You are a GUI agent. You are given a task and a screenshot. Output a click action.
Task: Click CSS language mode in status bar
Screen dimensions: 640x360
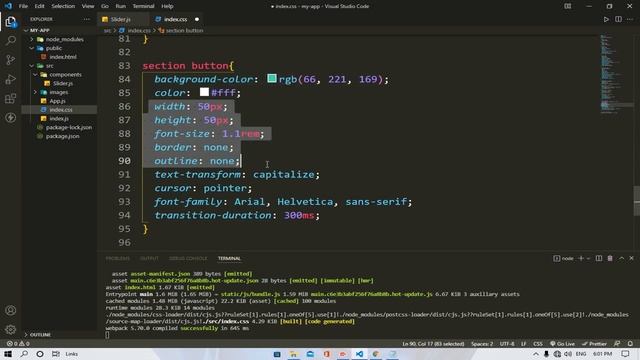coord(538,344)
